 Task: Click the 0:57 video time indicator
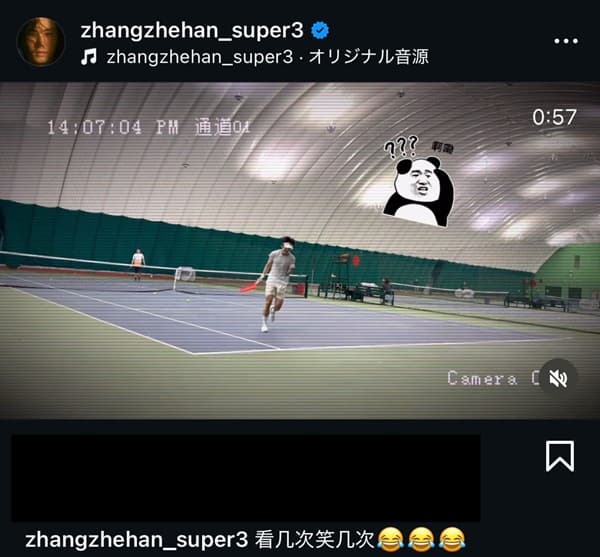tap(554, 117)
